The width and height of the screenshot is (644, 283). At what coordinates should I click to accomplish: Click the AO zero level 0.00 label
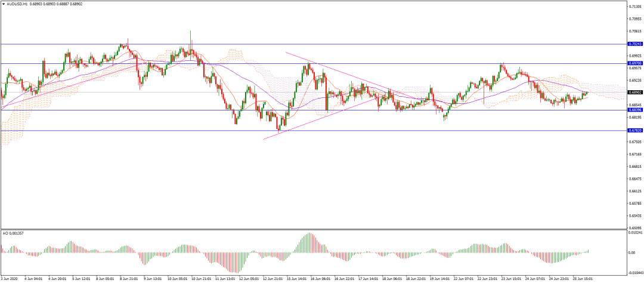point(631,252)
